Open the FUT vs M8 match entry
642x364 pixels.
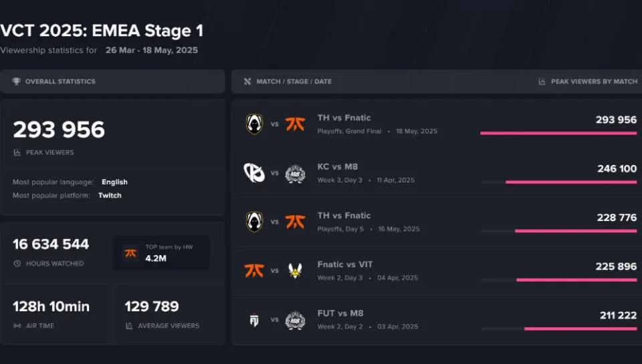340,313
